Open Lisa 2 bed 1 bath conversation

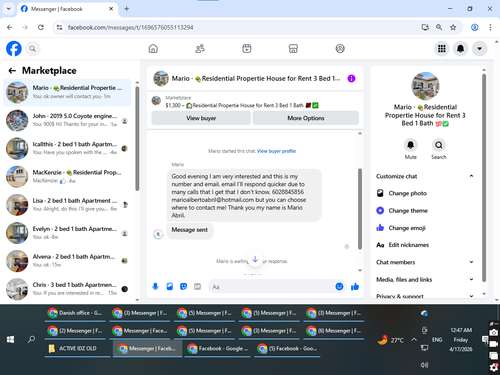coord(67,205)
